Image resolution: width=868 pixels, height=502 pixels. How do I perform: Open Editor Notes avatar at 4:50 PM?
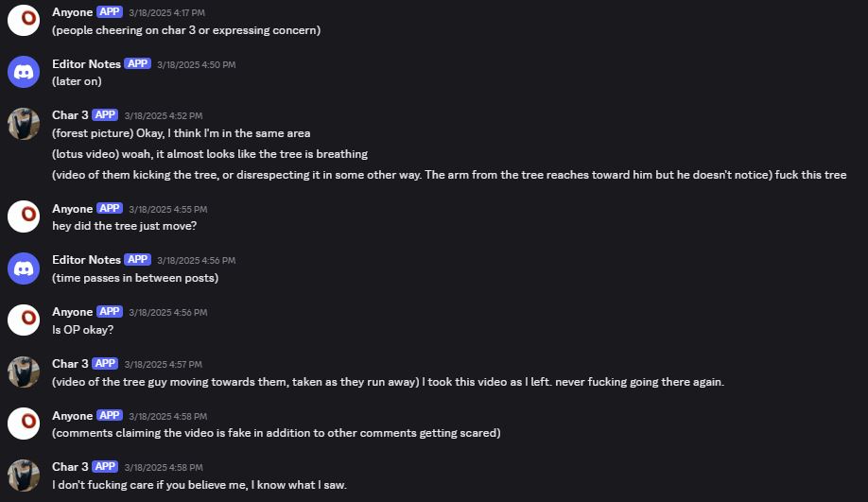point(24,72)
